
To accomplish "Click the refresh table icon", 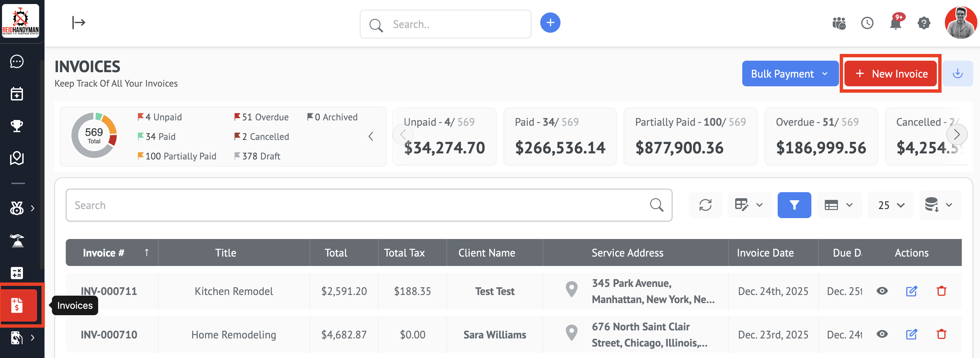I will [705, 205].
